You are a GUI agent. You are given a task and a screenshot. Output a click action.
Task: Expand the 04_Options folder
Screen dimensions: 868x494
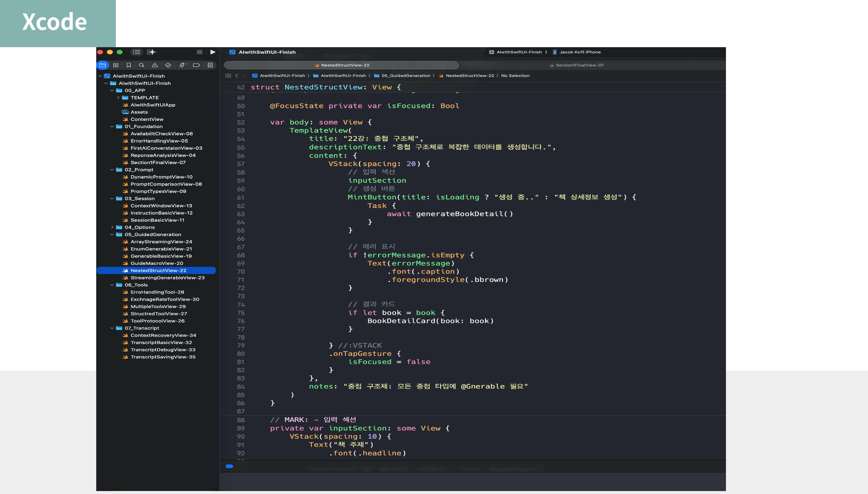112,227
